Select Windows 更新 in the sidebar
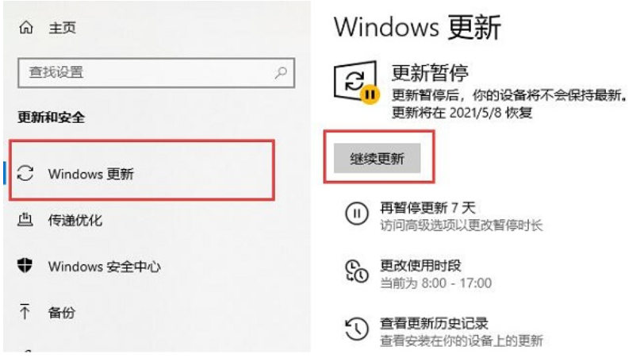The width and height of the screenshot is (644, 358). pos(142,173)
